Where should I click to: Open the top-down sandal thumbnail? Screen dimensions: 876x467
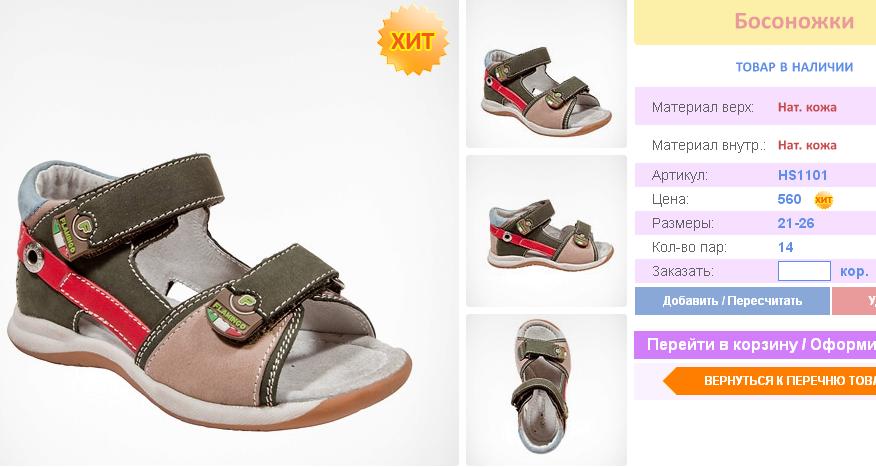[546, 389]
